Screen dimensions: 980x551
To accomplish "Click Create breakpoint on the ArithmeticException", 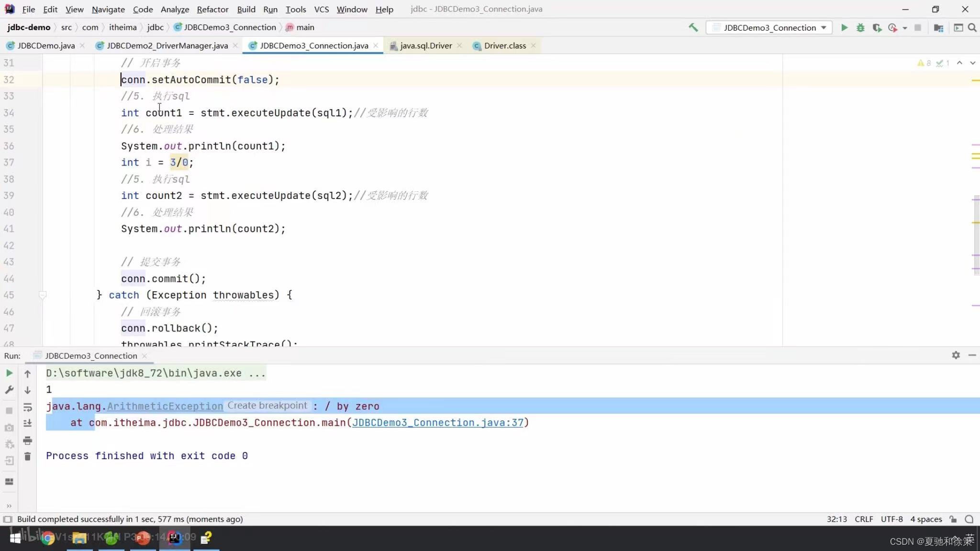I will tap(267, 406).
